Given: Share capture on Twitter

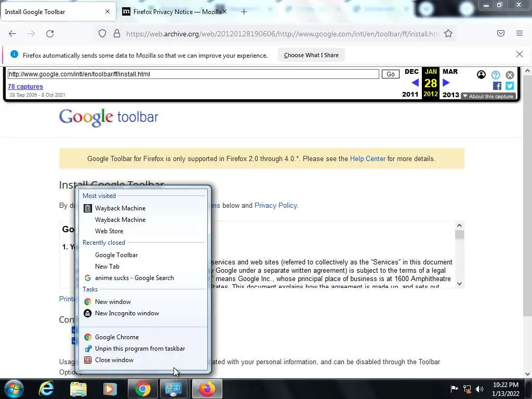Looking at the screenshot, I should (510, 86).
